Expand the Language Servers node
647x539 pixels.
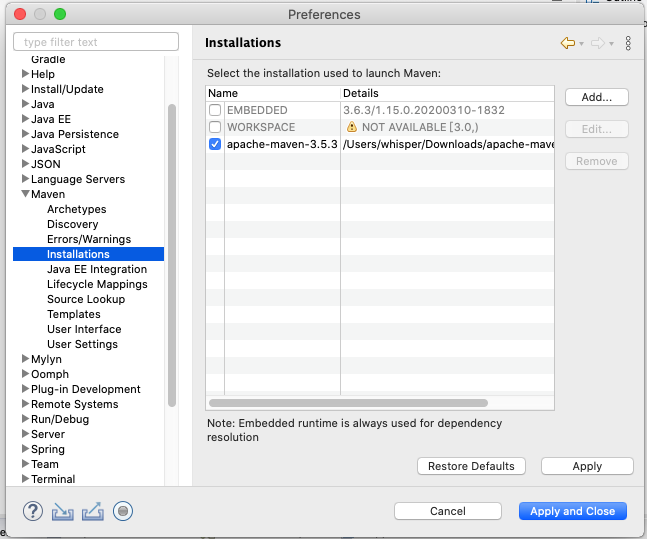pos(25,179)
